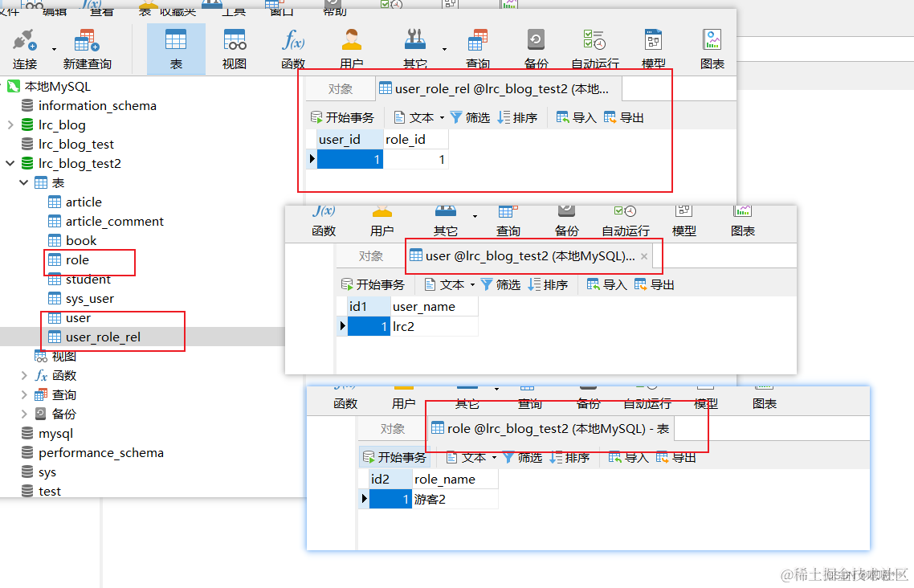Viewport: 914px width, 588px height.
Task: Collapse the lrc_blog_test2 database node
Action: pos(10,163)
